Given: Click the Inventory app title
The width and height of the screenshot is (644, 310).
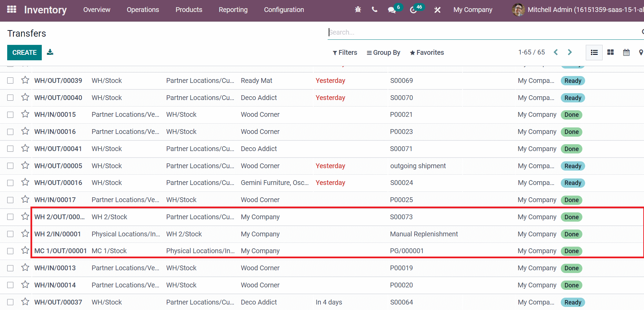Looking at the screenshot, I should pyautogui.click(x=46, y=10).
